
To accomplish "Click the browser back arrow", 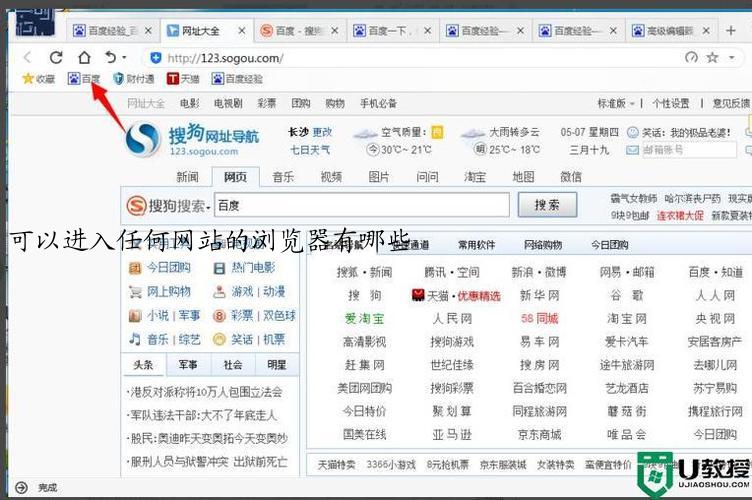I will pyautogui.click(x=27, y=58).
